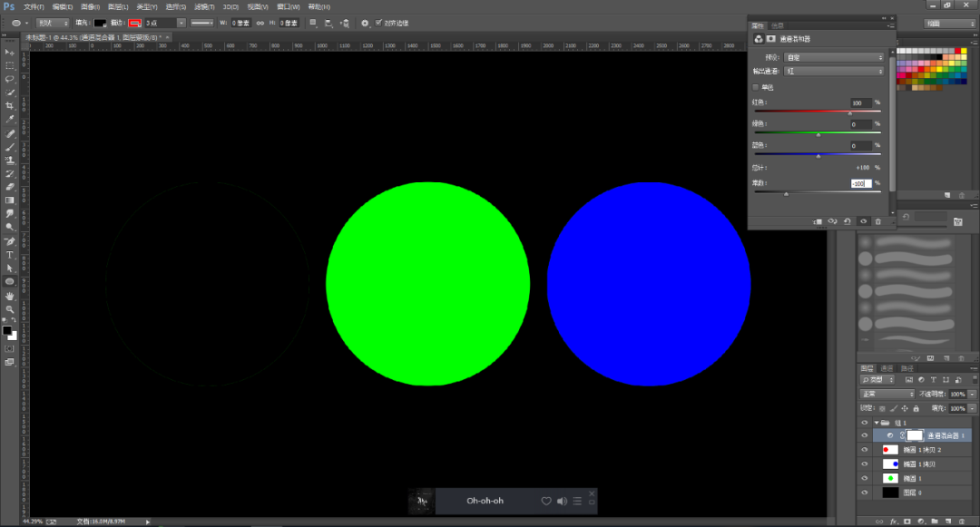Click the red channel slider handle
The height and width of the screenshot is (527, 980).
(850, 113)
